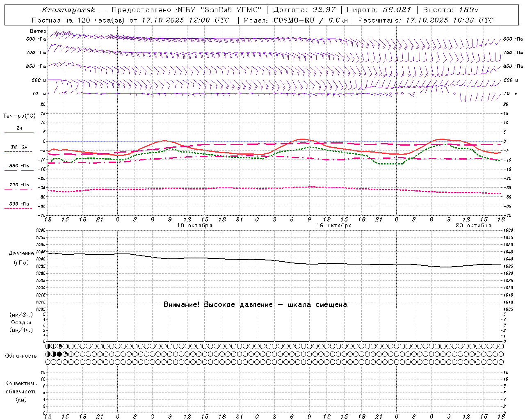
Task: Click the 'Широта: 56.021' latitude value
Action: (379, 10)
